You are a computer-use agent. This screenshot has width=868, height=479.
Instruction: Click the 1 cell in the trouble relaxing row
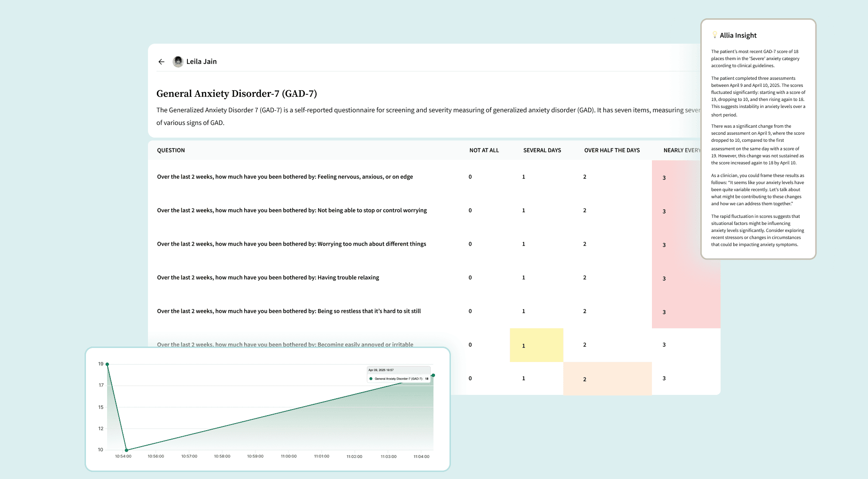click(x=524, y=278)
